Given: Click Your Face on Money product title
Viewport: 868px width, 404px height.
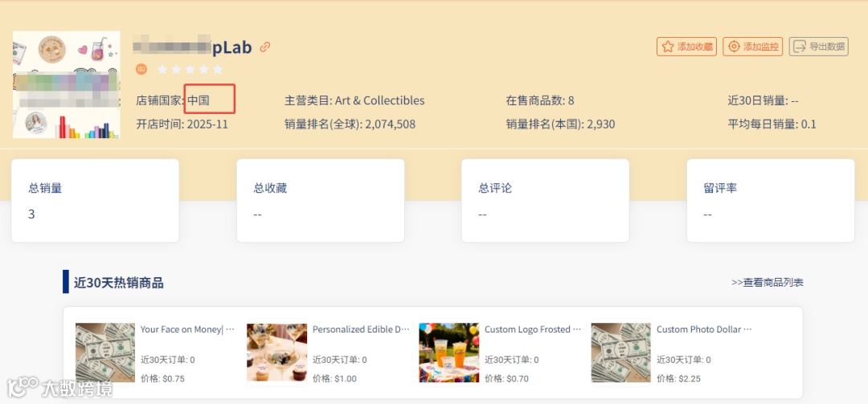Looking at the screenshot, I should [x=187, y=329].
